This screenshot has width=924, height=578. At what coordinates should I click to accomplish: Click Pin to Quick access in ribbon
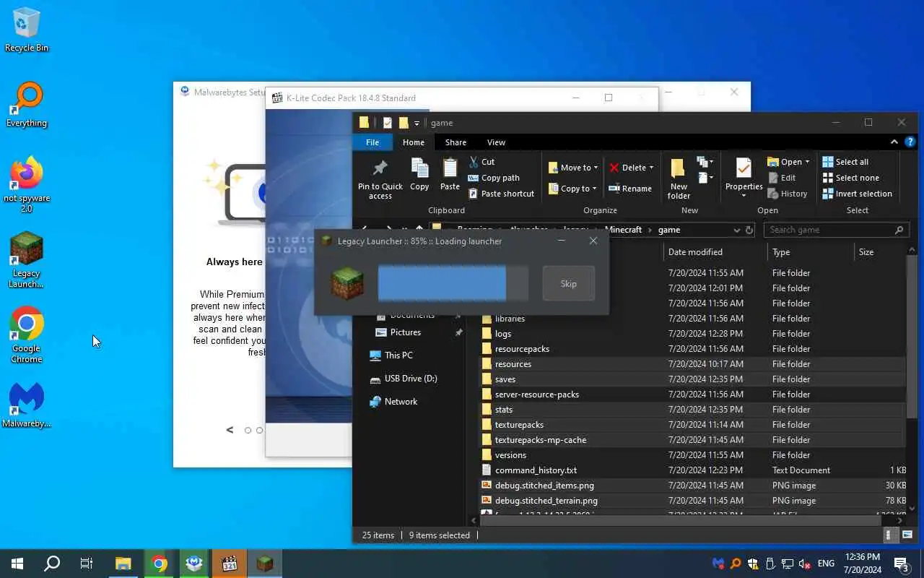point(380,179)
